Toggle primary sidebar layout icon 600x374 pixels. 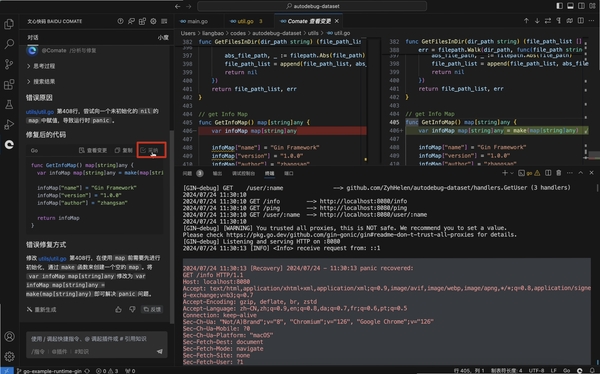[x=559, y=6]
